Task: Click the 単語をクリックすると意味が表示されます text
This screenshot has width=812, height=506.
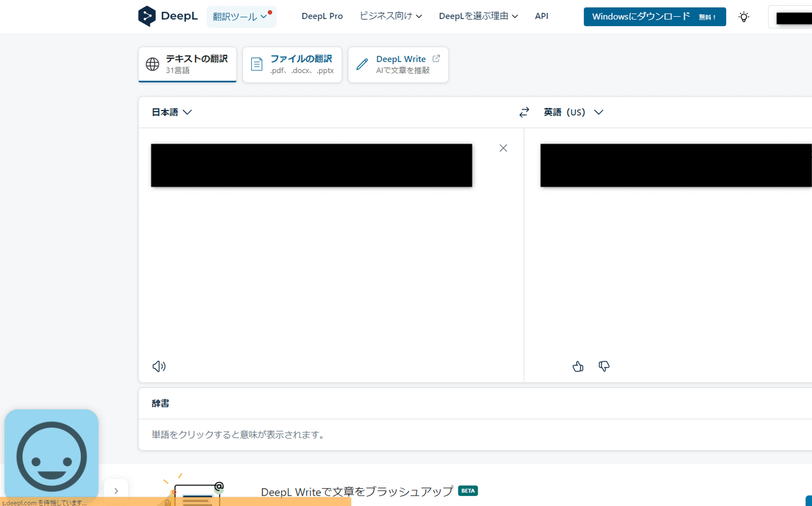Action: click(x=238, y=434)
